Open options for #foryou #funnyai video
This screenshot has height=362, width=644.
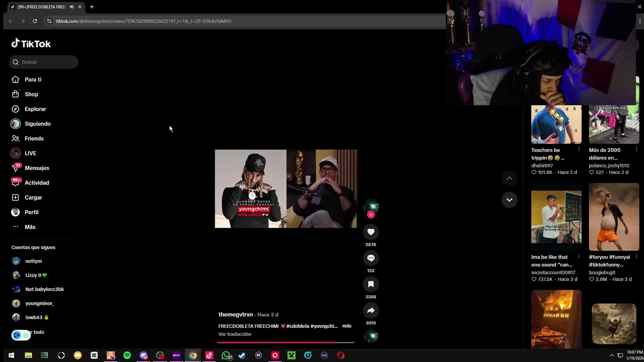636,257
